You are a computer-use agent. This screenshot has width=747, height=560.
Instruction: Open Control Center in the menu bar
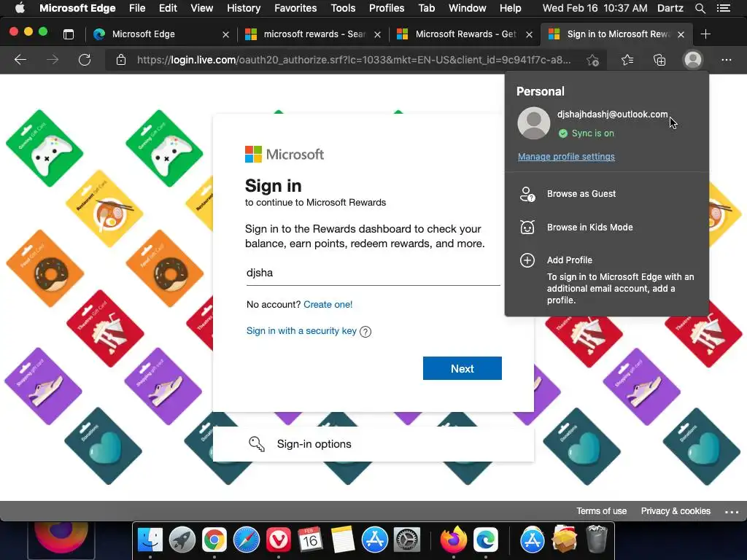724,8
